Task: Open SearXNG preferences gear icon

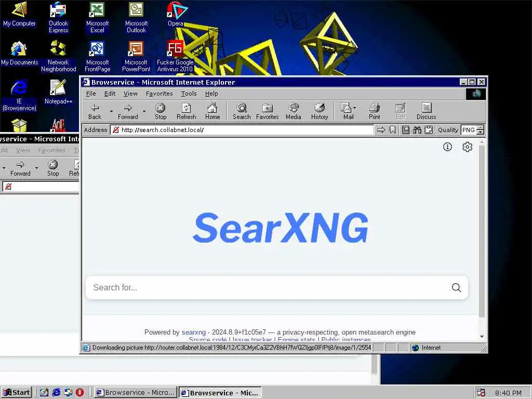Action: pyautogui.click(x=467, y=147)
